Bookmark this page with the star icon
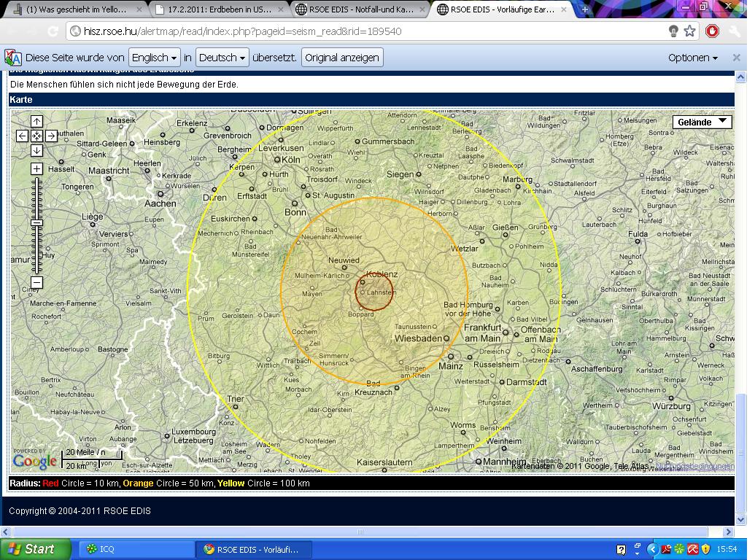The height and width of the screenshot is (560, 755). pos(689,31)
